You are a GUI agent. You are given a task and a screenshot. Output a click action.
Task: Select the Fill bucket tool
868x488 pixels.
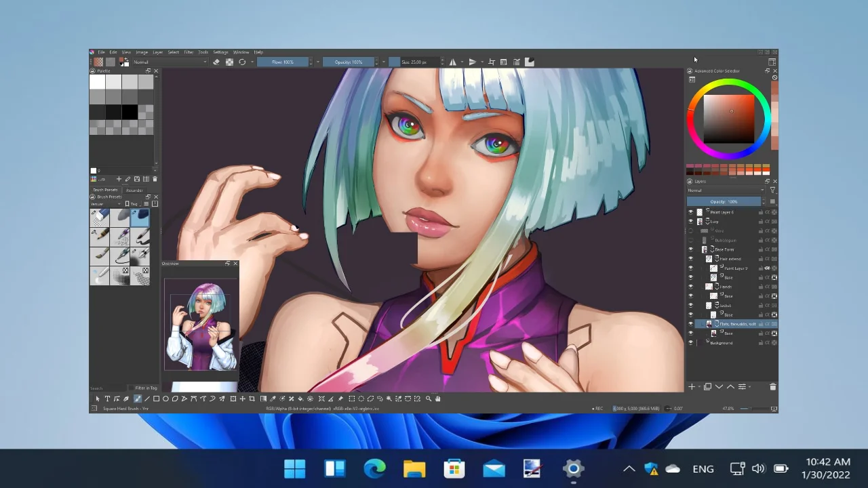[x=300, y=399]
